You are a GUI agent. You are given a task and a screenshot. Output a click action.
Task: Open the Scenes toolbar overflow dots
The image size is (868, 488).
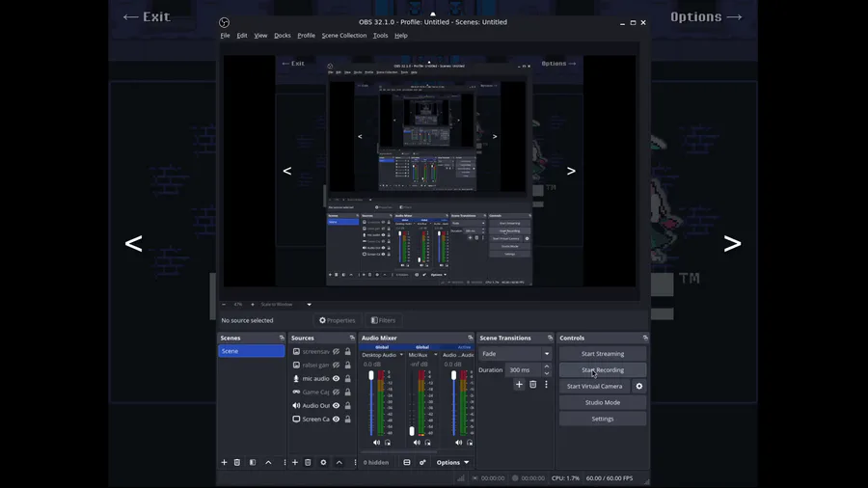[x=285, y=462]
